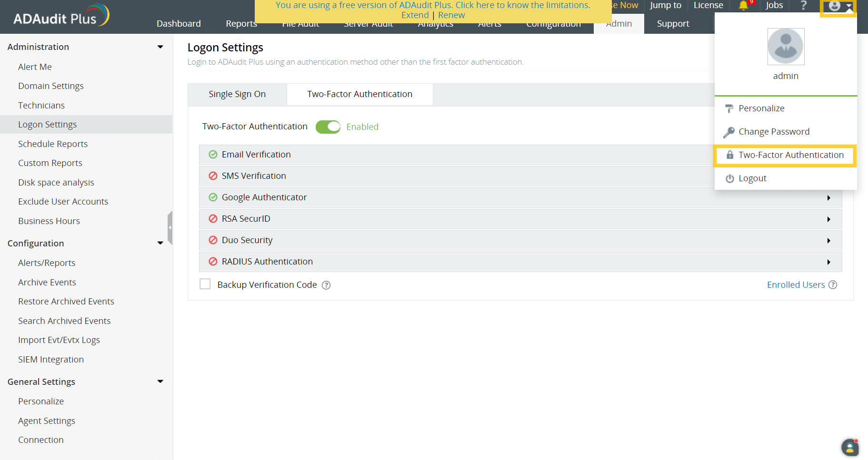Select Logon Settings in the sidebar
The image size is (868, 460).
click(x=86, y=125)
